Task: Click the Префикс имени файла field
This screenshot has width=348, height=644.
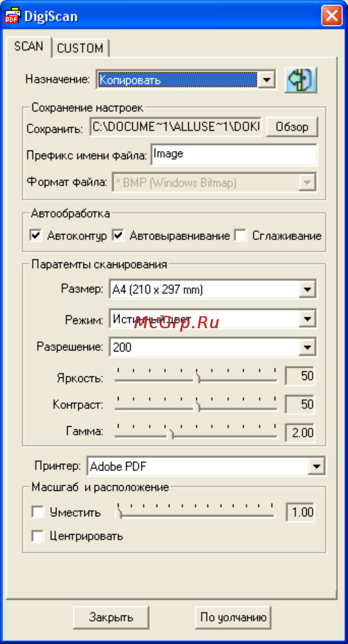Action: pyautogui.click(x=234, y=154)
